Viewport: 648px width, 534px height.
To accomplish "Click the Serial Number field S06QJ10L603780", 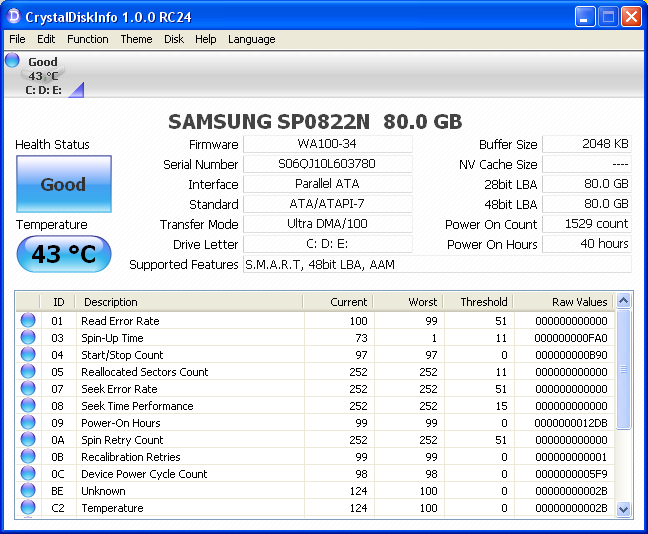I will (x=328, y=164).
